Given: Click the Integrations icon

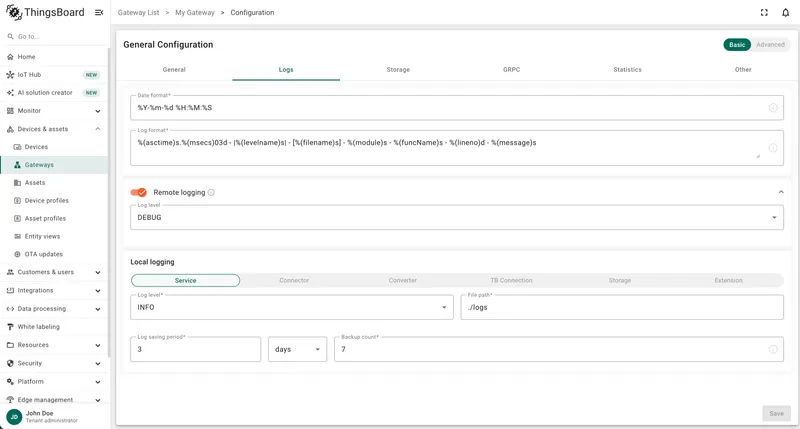Looking at the screenshot, I should coord(10,290).
